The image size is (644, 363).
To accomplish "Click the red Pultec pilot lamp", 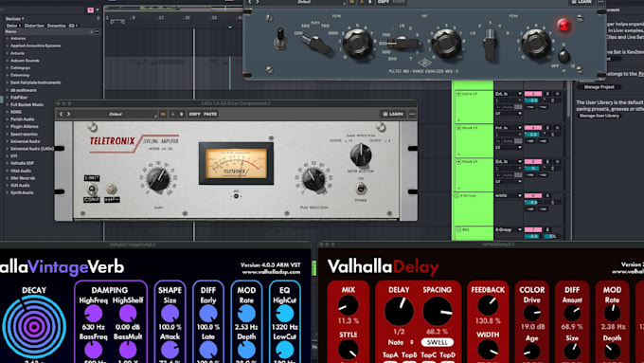I will coord(563,25).
